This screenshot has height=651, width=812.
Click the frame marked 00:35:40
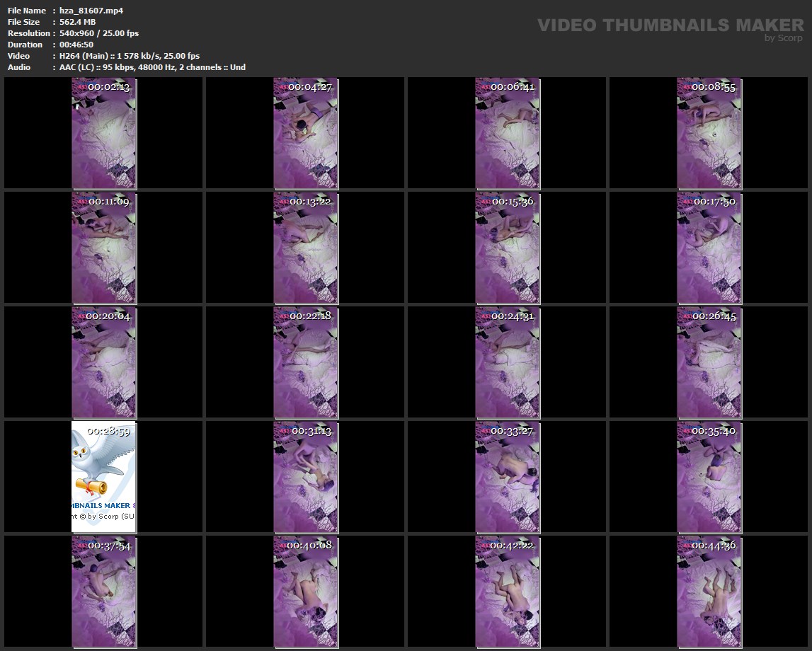click(709, 477)
